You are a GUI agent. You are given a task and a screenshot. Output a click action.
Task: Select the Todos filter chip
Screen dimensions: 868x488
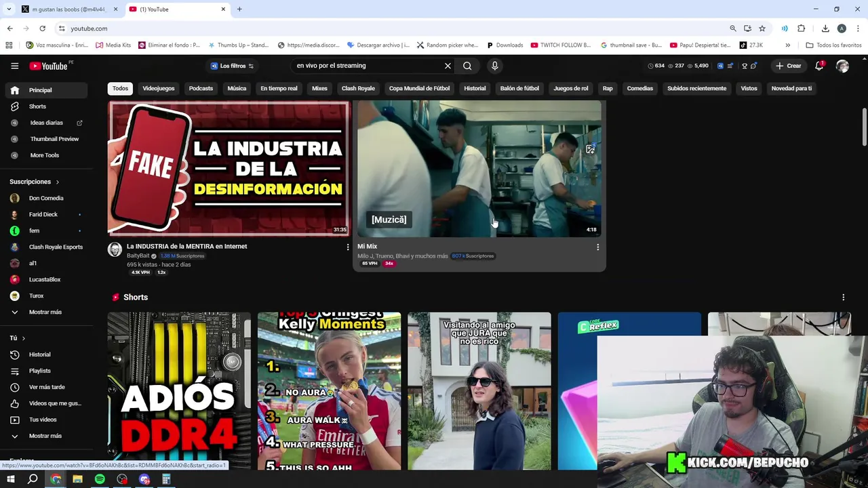(120, 88)
